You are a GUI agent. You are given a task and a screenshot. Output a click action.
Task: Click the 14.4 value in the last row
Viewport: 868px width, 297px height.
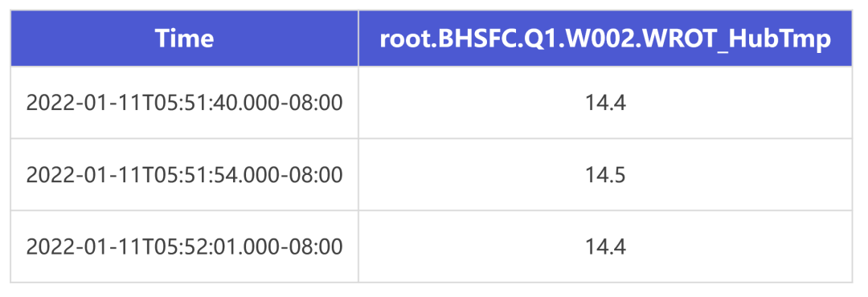[x=605, y=246]
